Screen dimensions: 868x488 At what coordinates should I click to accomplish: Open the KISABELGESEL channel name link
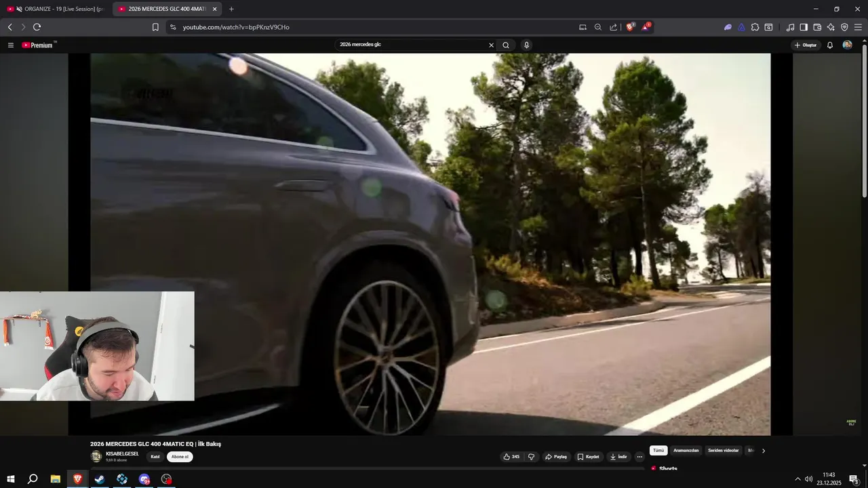[x=122, y=453]
